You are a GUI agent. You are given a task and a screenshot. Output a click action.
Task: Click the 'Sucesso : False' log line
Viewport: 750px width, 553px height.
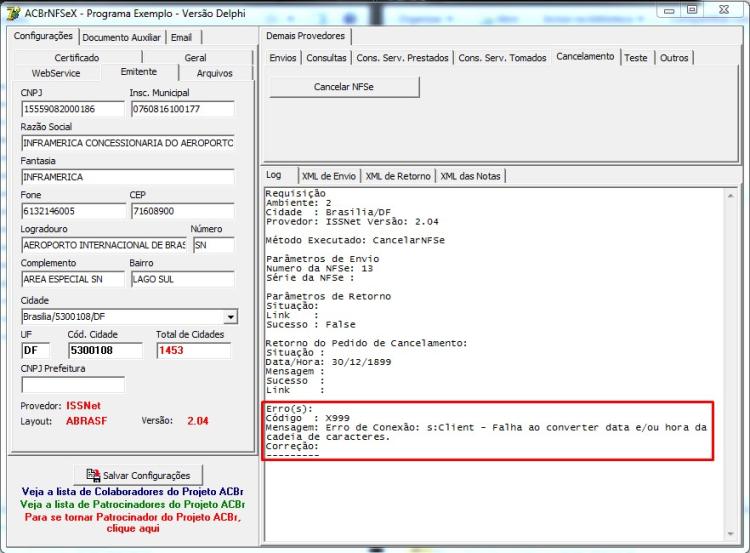click(311, 325)
